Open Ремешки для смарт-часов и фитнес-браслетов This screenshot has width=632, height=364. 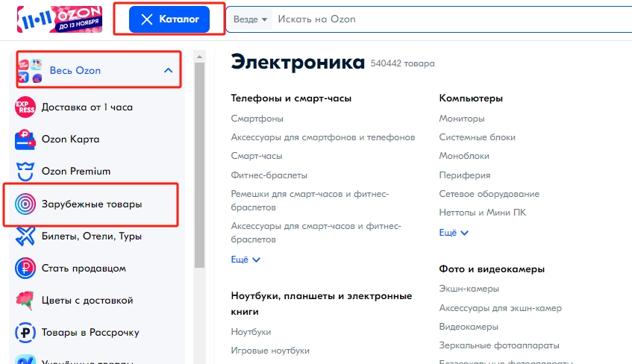coord(310,201)
